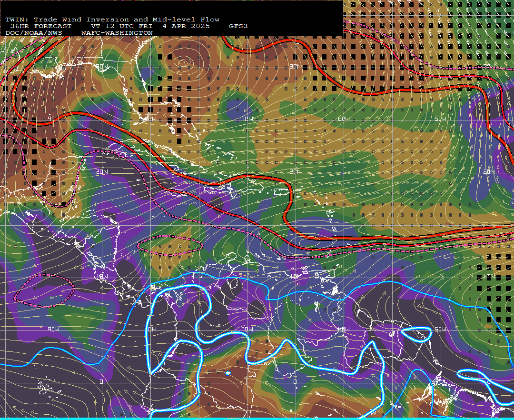Select the '36HR FORECAST' header text

point(40,26)
